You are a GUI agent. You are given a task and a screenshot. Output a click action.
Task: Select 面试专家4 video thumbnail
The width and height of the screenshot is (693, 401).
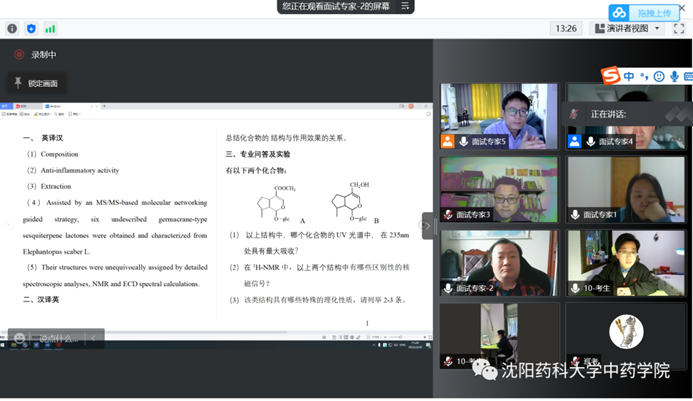coord(626,116)
